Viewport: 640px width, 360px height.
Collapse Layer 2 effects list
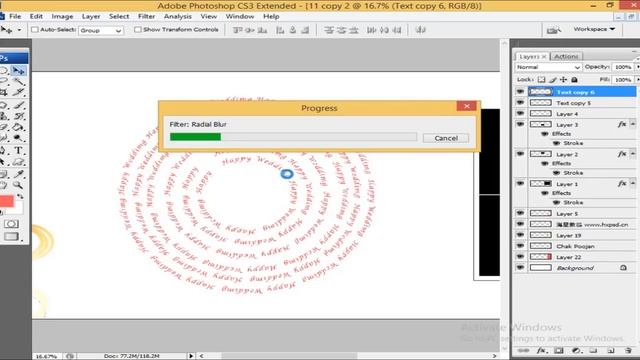point(633,154)
